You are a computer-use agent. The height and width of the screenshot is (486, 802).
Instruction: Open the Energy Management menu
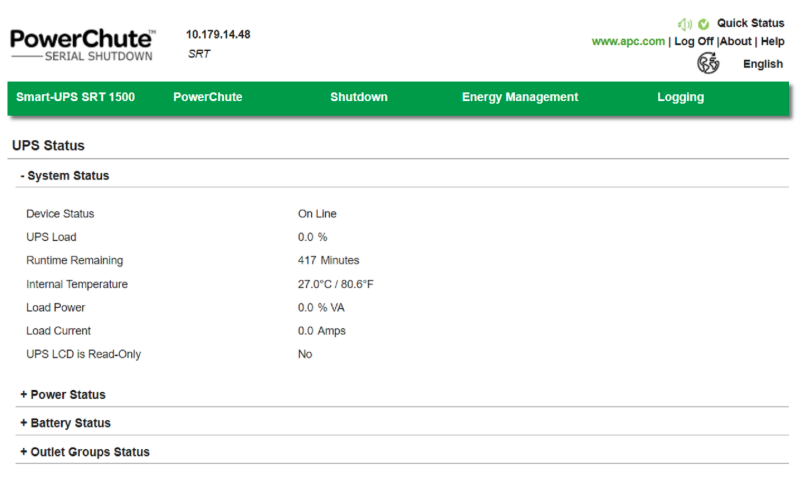(520, 97)
